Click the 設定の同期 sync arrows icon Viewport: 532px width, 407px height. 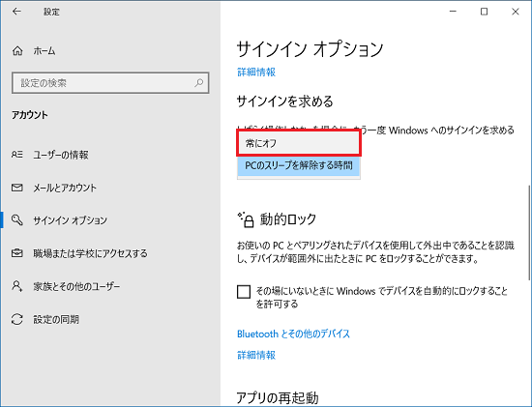point(17,319)
